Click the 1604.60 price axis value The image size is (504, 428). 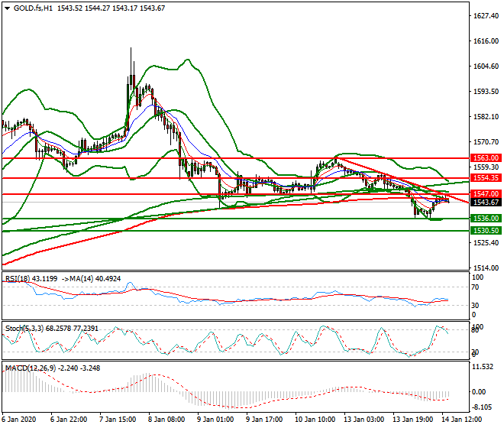tap(486, 66)
